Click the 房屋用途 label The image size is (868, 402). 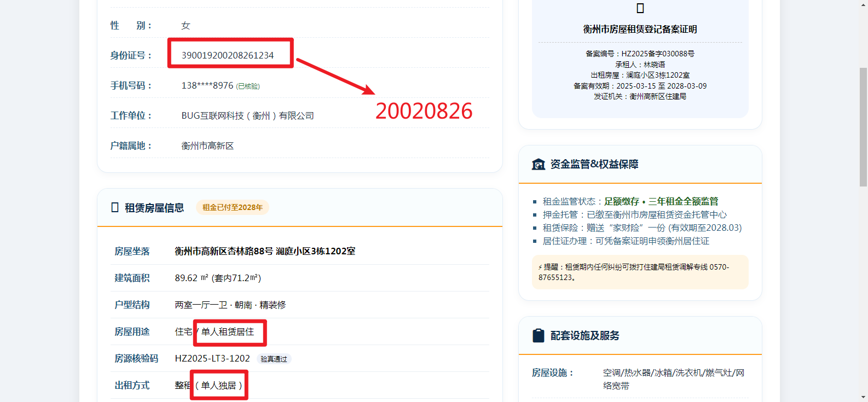(x=132, y=331)
